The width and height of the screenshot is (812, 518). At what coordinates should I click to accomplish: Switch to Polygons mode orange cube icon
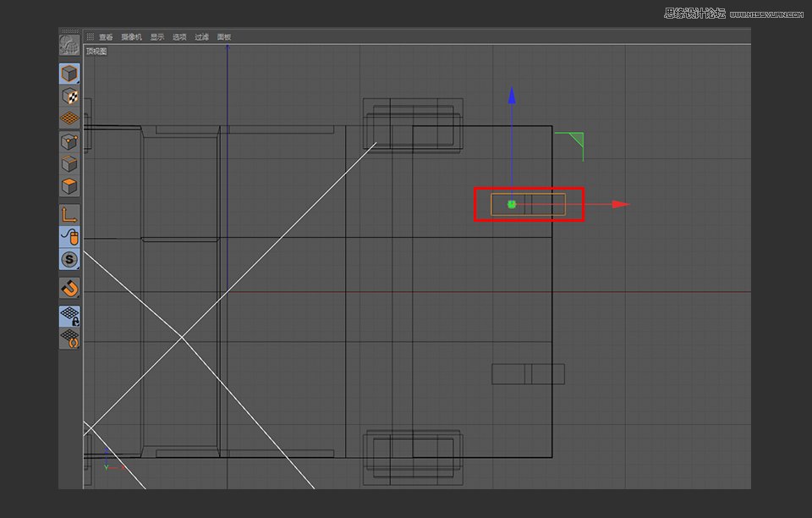(x=69, y=185)
